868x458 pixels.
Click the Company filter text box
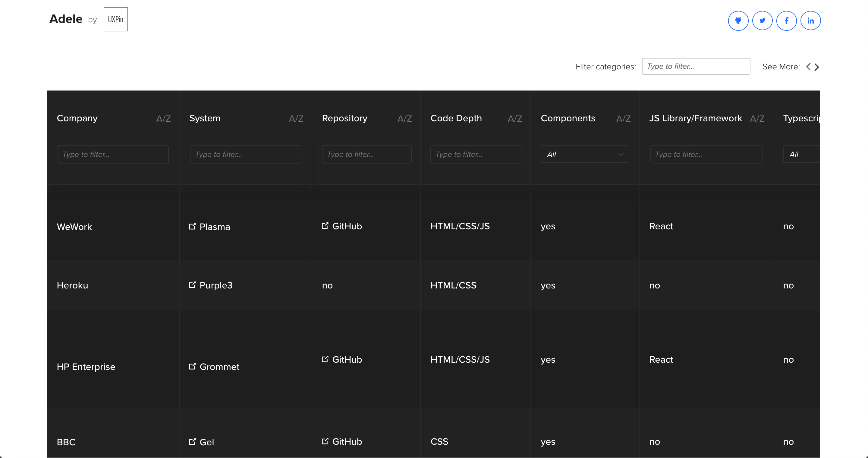pyautogui.click(x=113, y=154)
